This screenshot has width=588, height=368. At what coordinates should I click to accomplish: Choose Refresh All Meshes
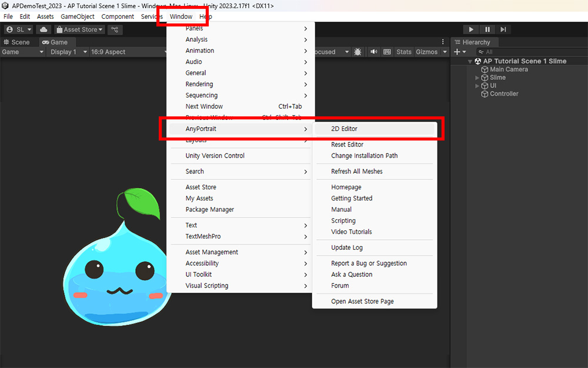[375, 171]
